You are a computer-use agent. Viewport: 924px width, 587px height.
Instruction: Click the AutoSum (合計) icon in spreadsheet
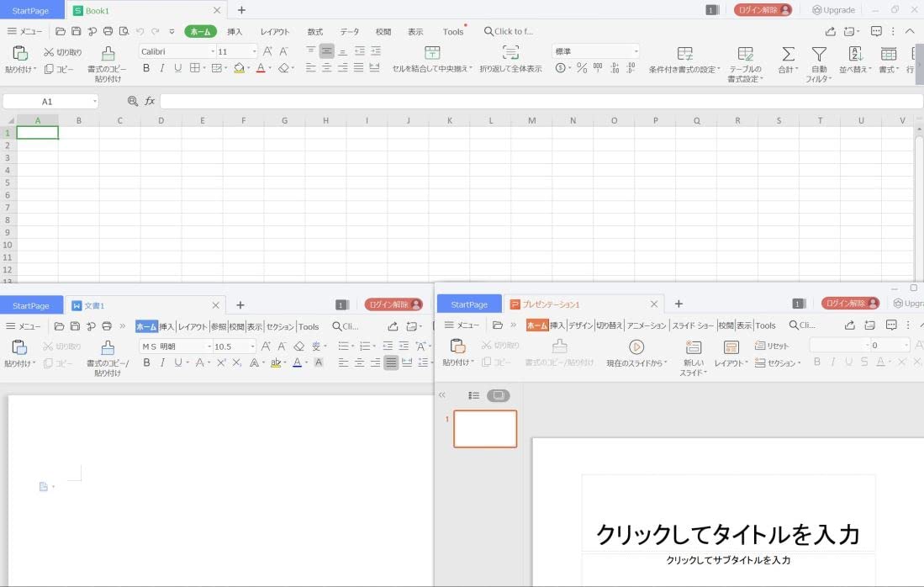[x=788, y=54]
